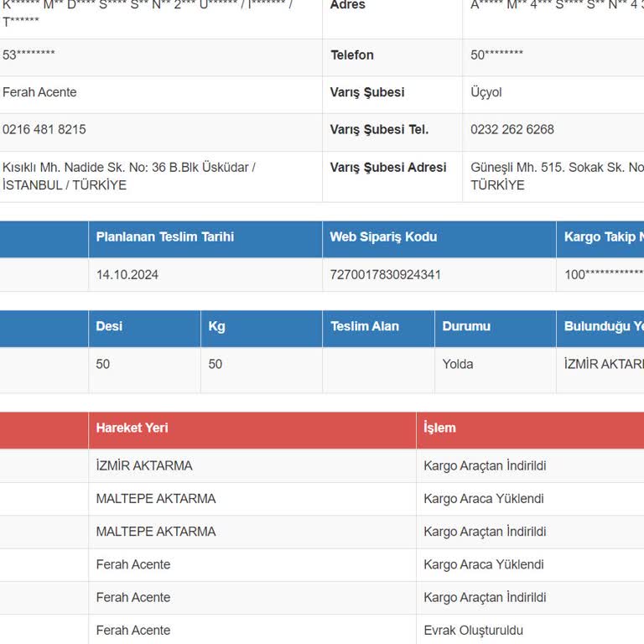Click the Evrak Oluşturuldu entry
Image resolution: width=644 pixels, height=644 pixels.
point(473,630)
